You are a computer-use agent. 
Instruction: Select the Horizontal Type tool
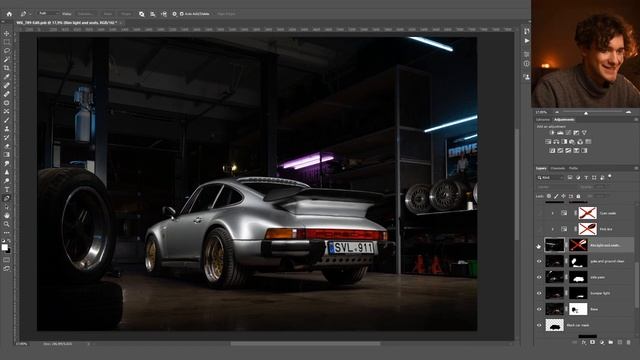(x=7, y=189)
